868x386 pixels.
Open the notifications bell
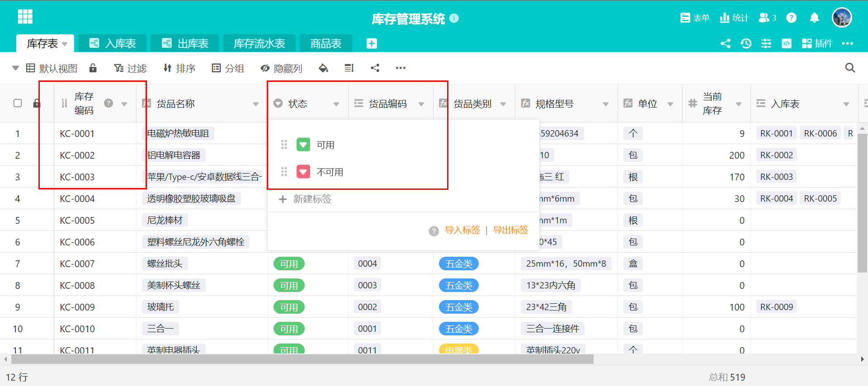814,18
